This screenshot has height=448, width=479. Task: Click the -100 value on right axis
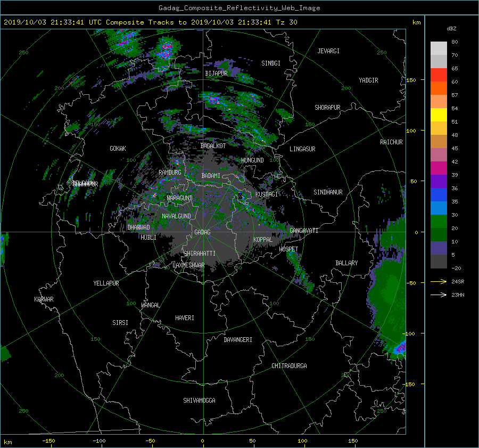(x=409, y=333)
